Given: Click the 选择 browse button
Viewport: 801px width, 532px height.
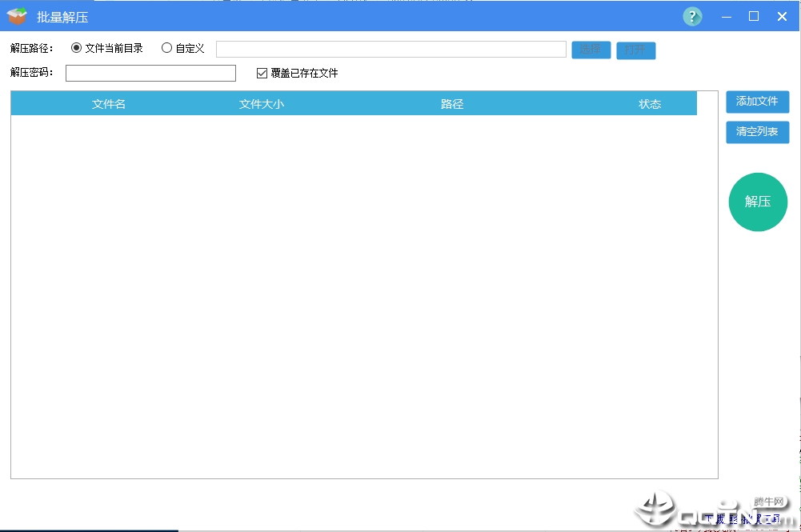Looking at the screenshot, I should pos(591,50).
